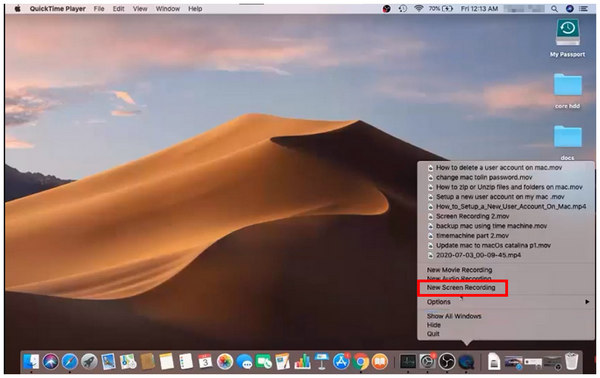
Task: Open the Help menu
Action: coord(195,8)
